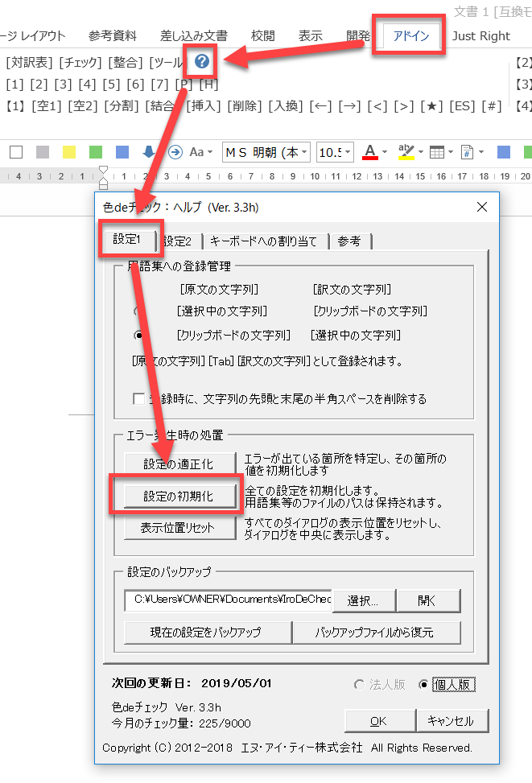This screenshot has height=783, width=532.
Task: Close the 色deチェック help dialog
Action: pos(482,207)
